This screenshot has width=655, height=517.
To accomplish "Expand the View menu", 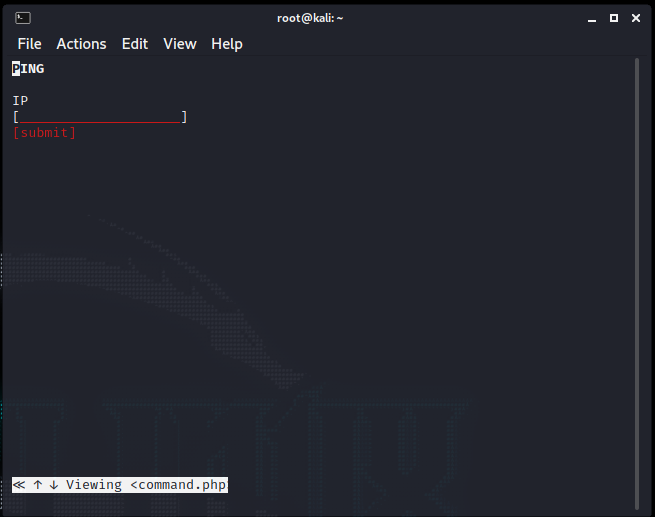I will click(x=180, y=44).
